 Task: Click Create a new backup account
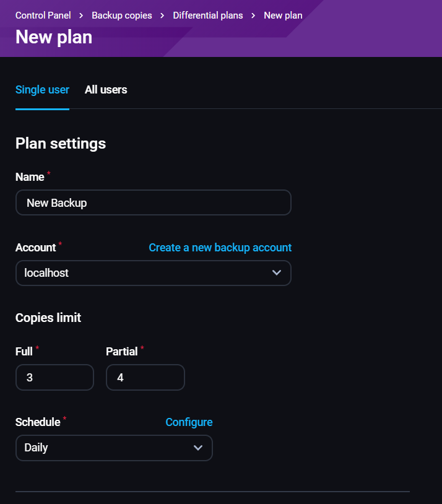click(x=220, y=248)
